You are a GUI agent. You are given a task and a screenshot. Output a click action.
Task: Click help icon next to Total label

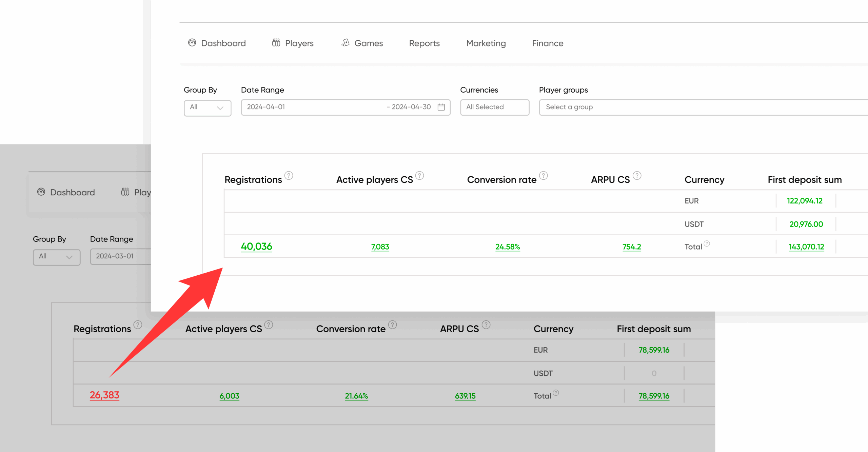(707, 243)
